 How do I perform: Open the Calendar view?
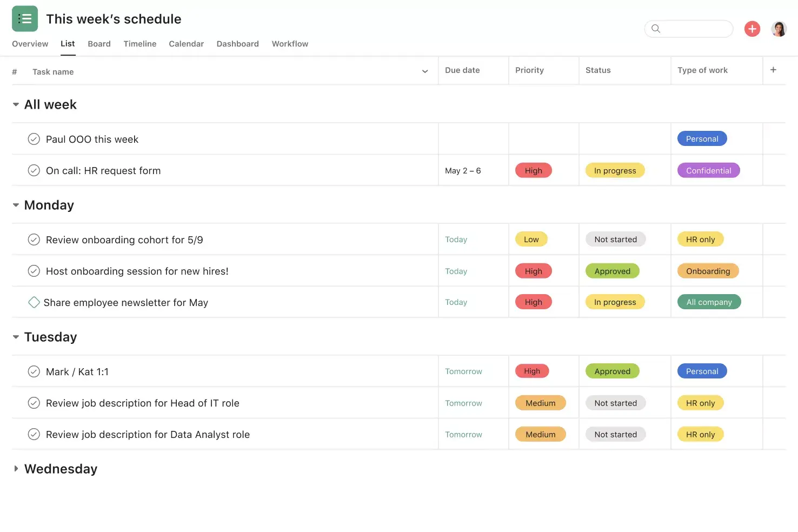pyautogui.click(x=186, y=44)
